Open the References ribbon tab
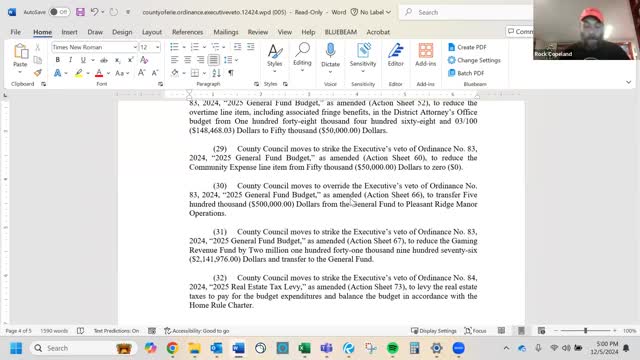This screenshot has width=640, height=360. coord(187,32)
